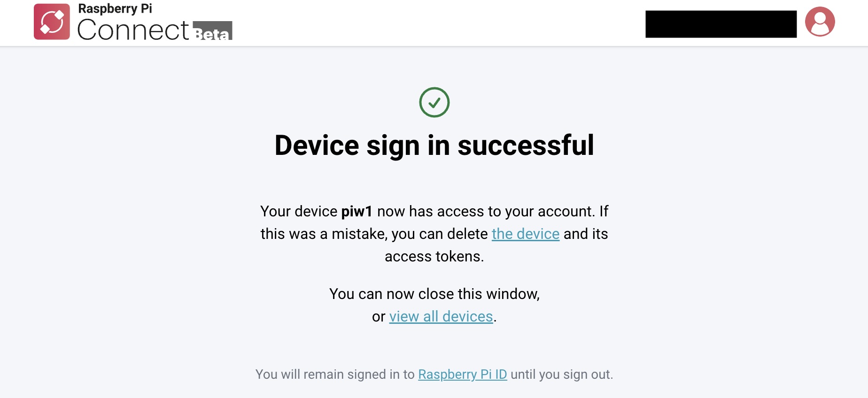Follow the 'view all devices' link
This screenshot has height=398, width=868.
point(440,316)
